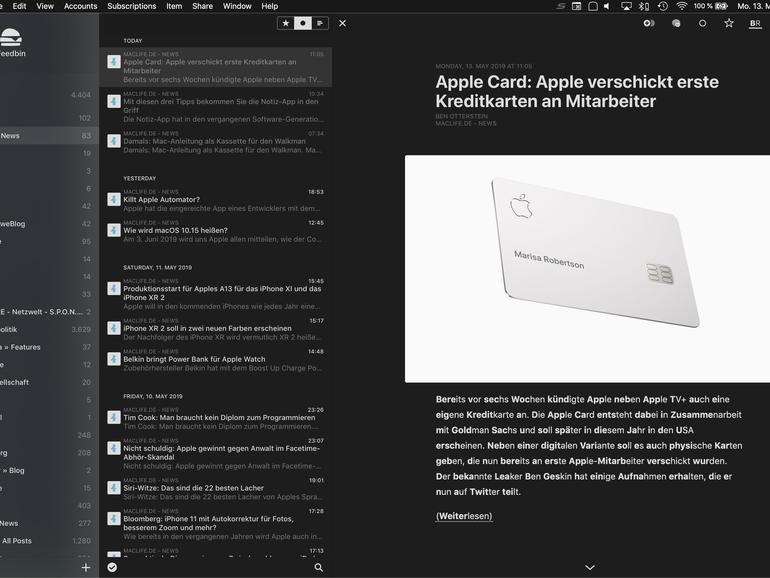
Task: Select article Siri-Witze: Das sind die 22
Action: (x=216, y=488)
